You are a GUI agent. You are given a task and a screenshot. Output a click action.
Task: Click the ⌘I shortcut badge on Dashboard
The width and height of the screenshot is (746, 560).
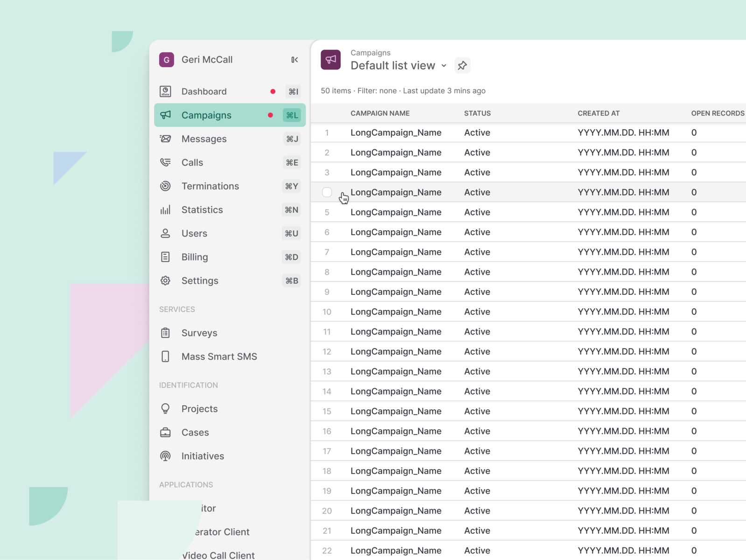tap(293, 91)
